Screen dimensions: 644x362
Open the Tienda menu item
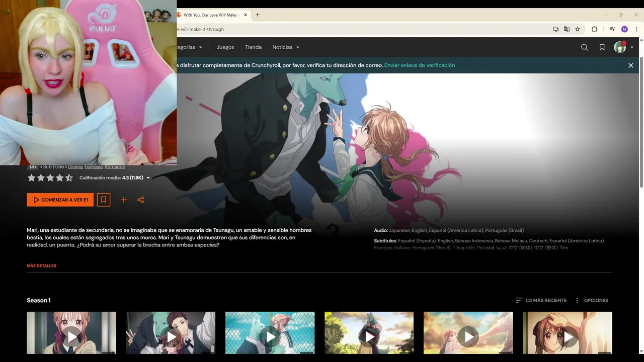coord(253,47)
